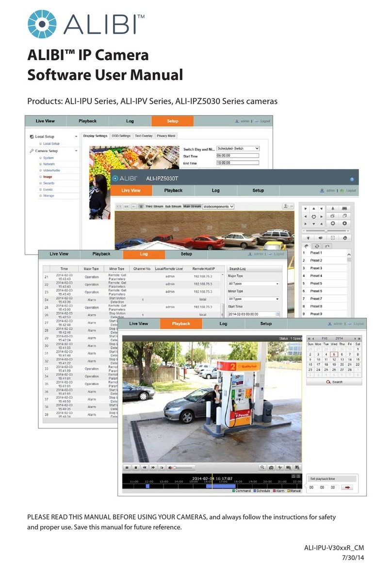Start auto-scan using the PTZ center icon
Image resolution: width=392 pixels, height=570 pixels.
pos(313,216)
